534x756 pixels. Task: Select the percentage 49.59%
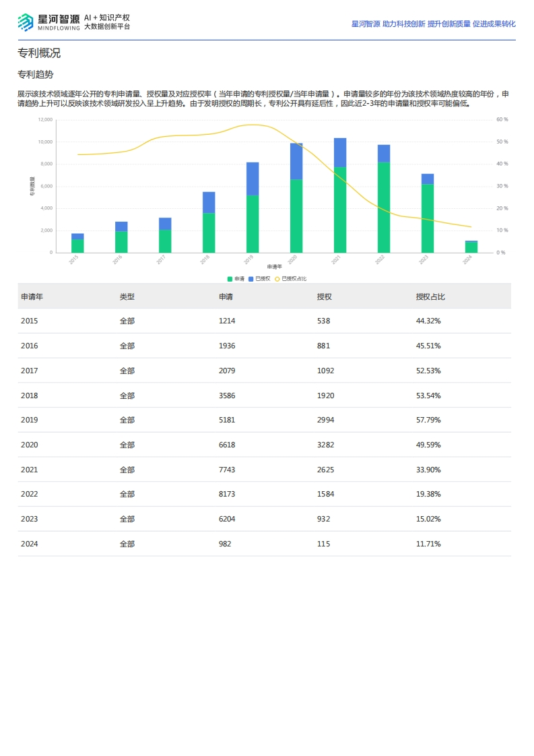tap(428, 445)
